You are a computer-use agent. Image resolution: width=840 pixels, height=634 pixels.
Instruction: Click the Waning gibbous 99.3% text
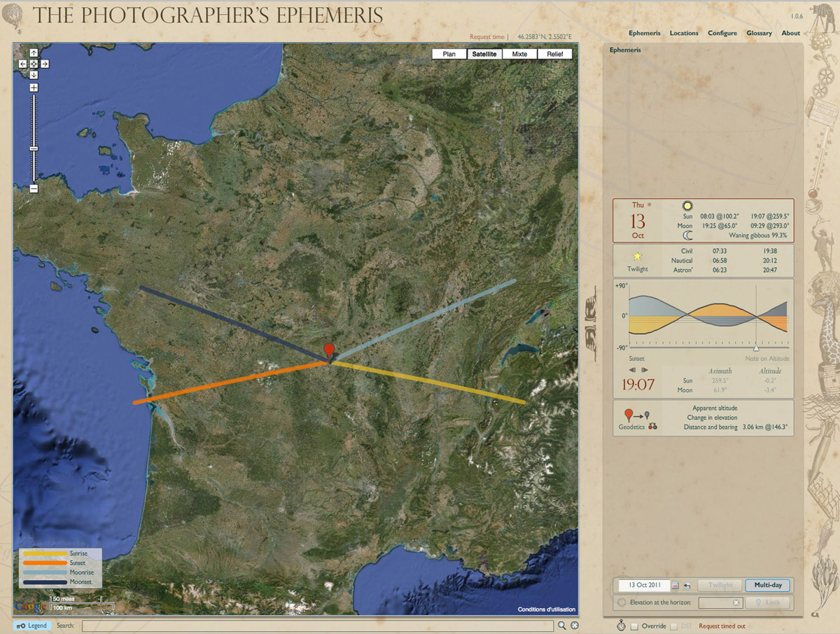click(759, 236)
